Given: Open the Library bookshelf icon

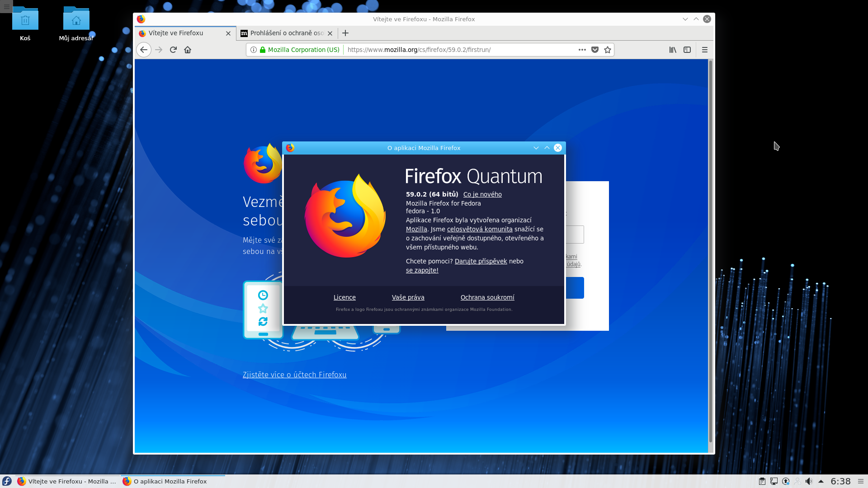Looking at the screenshot, I should click(673, 50).
